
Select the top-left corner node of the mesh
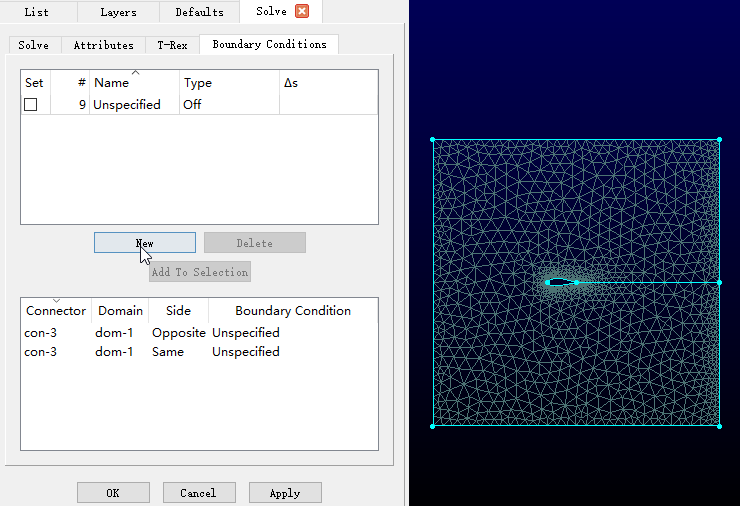[x=433, y=140]
